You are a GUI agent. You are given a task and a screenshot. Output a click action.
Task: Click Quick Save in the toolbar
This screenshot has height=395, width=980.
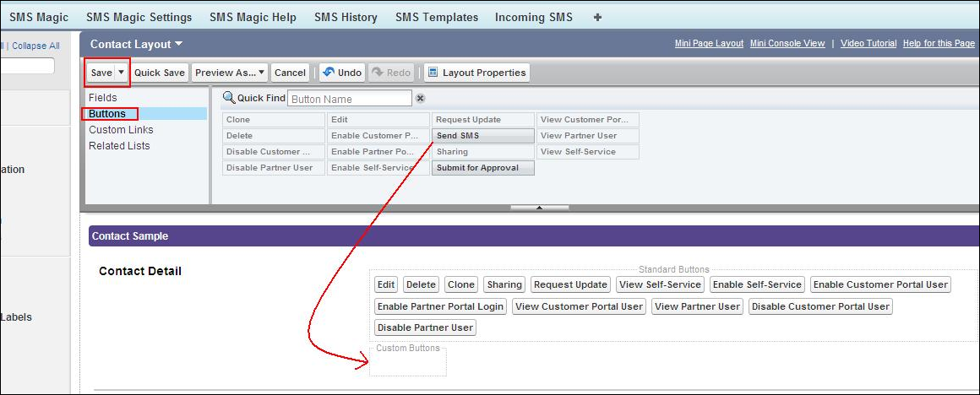point(160,73)
